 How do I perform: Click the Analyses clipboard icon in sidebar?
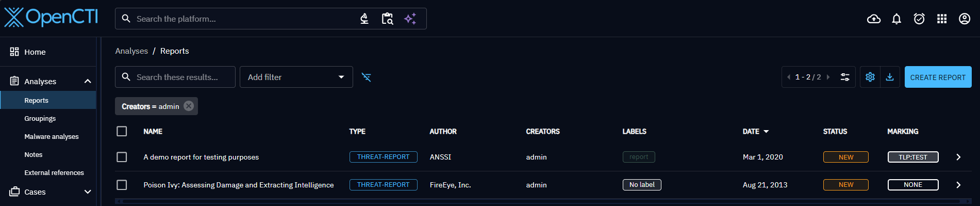(14, 81)
